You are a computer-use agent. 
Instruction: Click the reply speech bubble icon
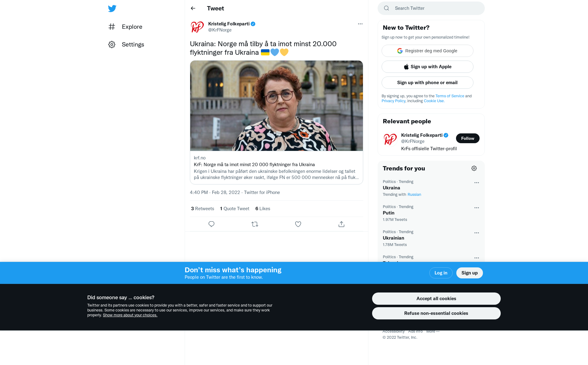[x=211, y=224]
